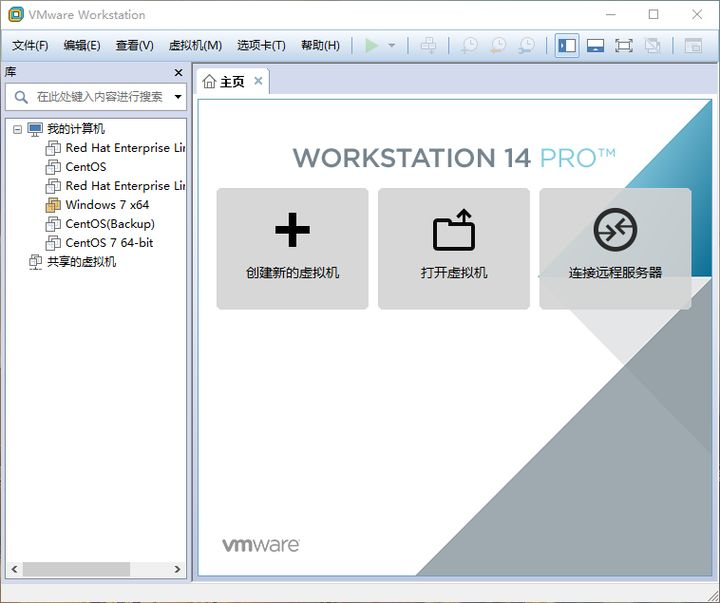This screenshot has height=603, width=720.
Task: Click the console view icon on the toolbar
Action: click(x=693, y=45)
